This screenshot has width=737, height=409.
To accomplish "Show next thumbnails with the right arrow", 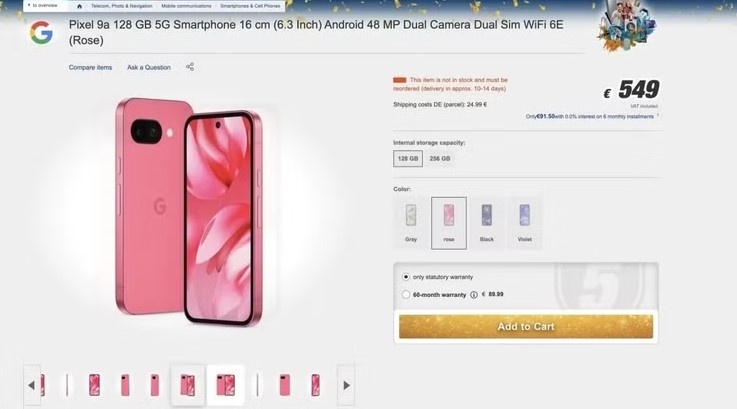I will [346, 385].
